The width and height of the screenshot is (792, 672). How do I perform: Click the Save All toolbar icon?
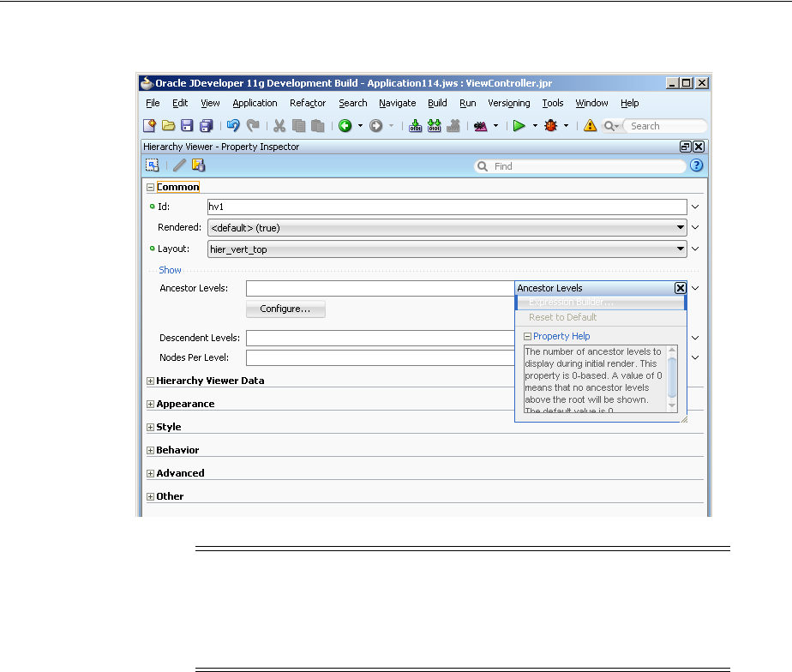point(206,126)
